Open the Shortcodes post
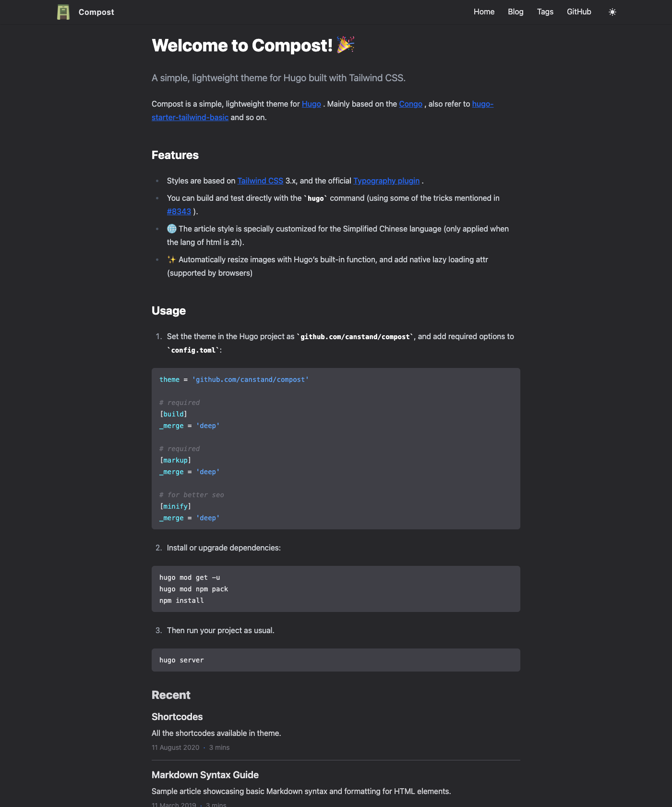The image size is (672, 807). pyautogui.click(x=177, y=716)
